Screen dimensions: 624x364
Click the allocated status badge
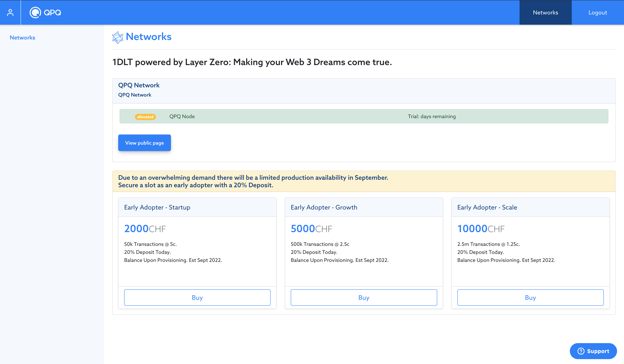click(x=145, y=117)
